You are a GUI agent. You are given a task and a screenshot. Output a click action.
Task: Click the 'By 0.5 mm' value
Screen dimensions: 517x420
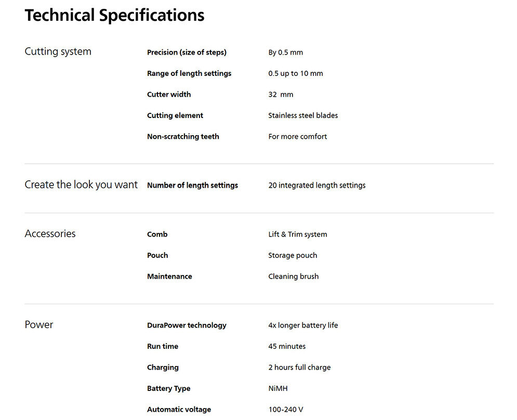pos(285,52)
